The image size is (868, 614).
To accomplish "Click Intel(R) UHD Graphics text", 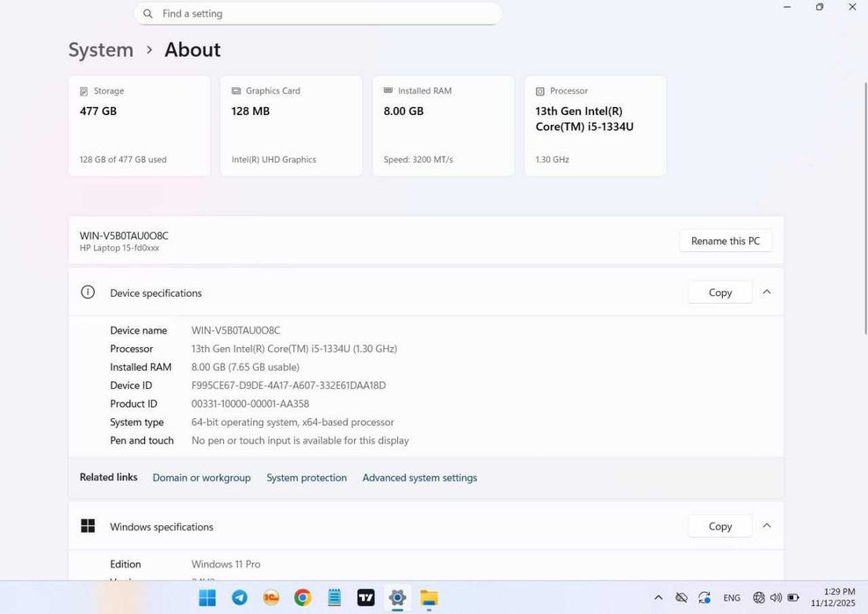I will (x=273, y=160).
